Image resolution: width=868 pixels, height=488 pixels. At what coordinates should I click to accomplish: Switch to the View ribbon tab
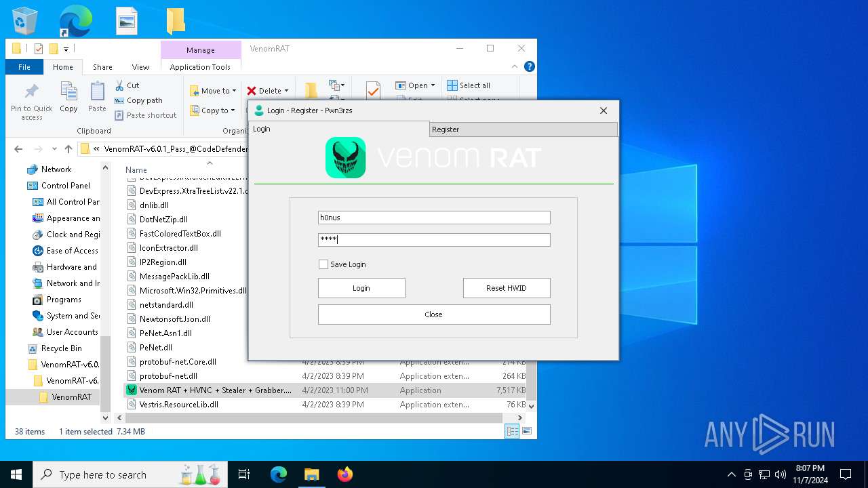tap(140, 67)
